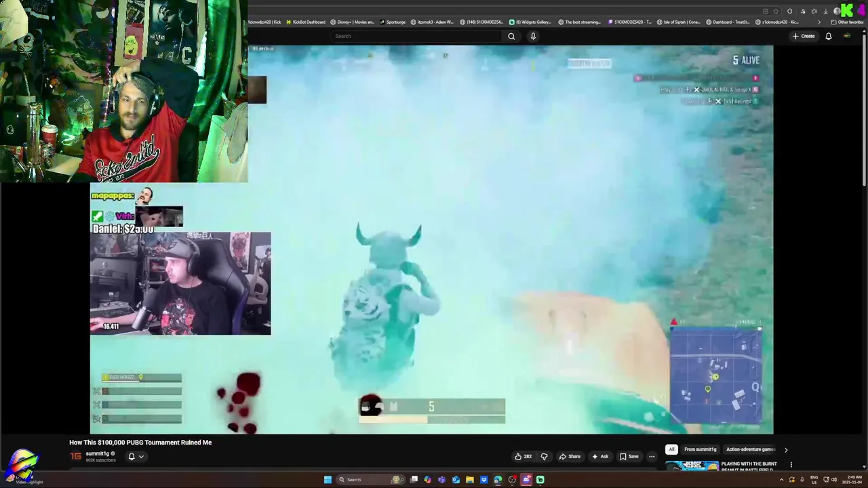Open File Explorer from taskbar
The image size is (868, 488).
coord(469,480)
